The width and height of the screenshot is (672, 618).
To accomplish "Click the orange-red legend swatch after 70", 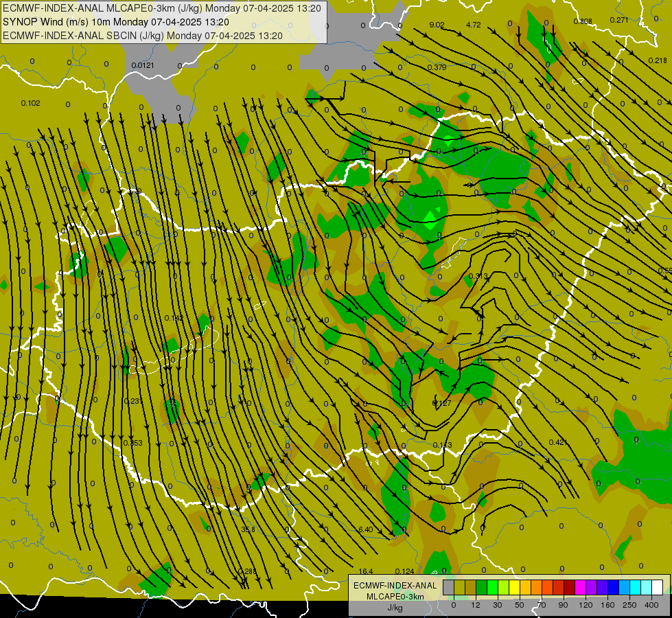I will (x=547, y=588).
